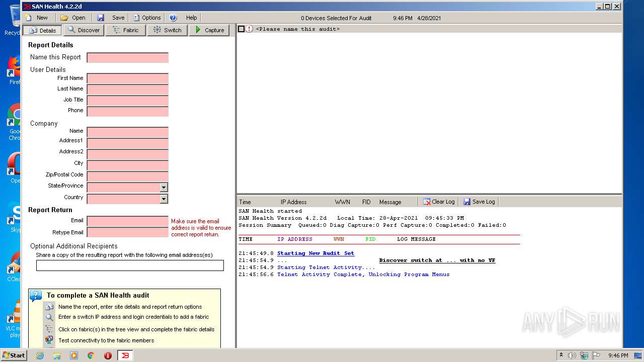Switch to the Discover tab
This screenshot has height=362, width=644.
click(x=84, y=30)
